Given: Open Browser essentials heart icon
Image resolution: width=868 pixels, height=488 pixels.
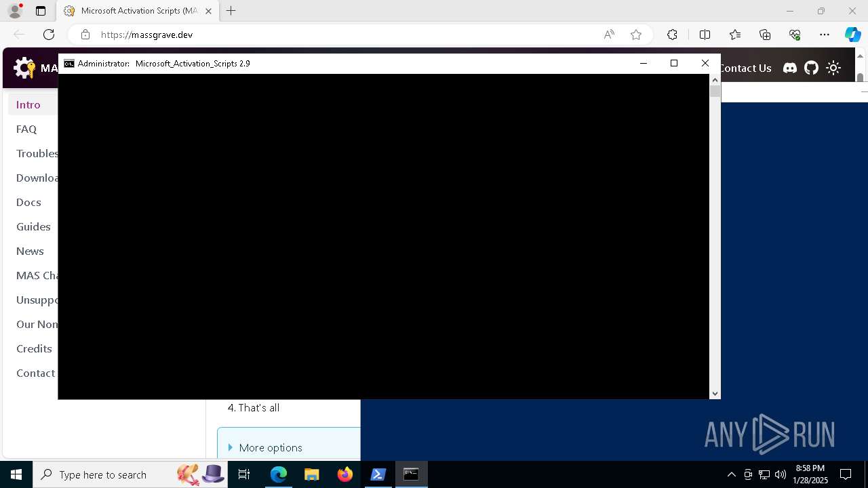Looking at the screenshot, I should coord(795,35).
